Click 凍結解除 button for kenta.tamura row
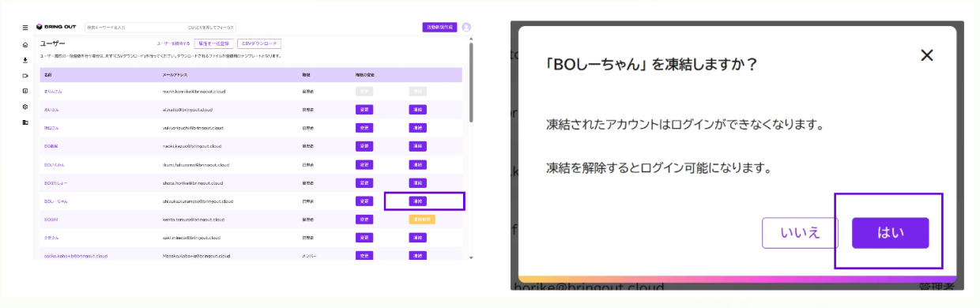Image resolution: width=980 pixels, height=308 pixels. tap(422, 219)
